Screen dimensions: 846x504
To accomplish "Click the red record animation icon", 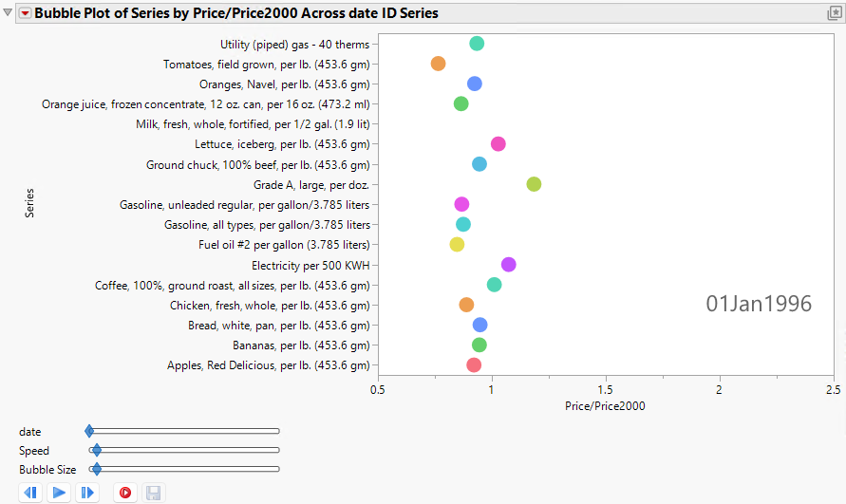I will 124,493.
